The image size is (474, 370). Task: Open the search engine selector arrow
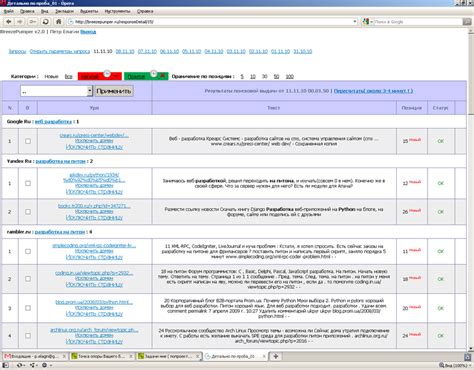click(371, 22)
